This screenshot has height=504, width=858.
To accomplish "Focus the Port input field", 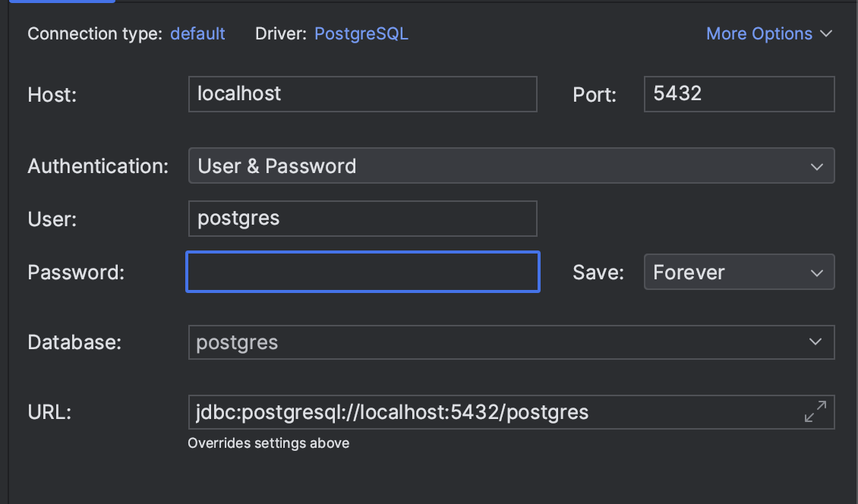I will [x=740, y=94].
